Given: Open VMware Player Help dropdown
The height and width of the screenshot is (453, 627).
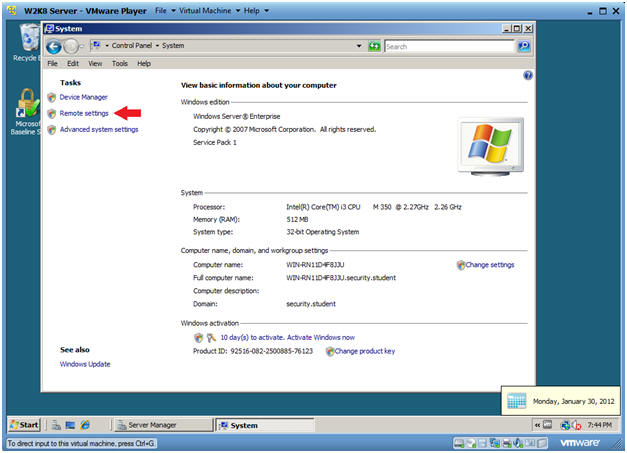Looking at the screenshot, I should 256,11.
